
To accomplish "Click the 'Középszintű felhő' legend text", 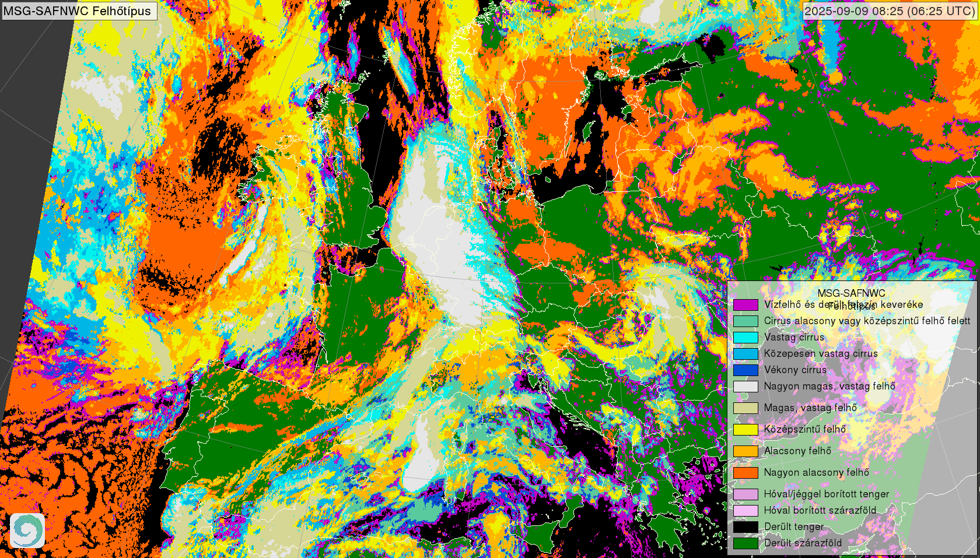I will tap(805, 429).
